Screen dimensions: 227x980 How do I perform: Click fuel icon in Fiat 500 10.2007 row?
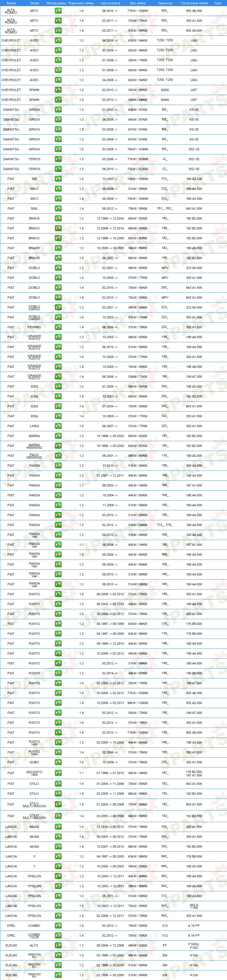pos(58,179)
